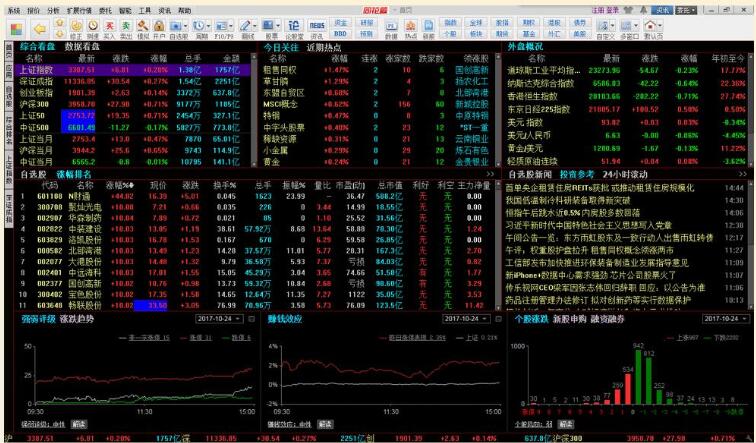Click the bell notification icon in title bar
This screenshot has width=756, height=443.
(x=643, y=10)
